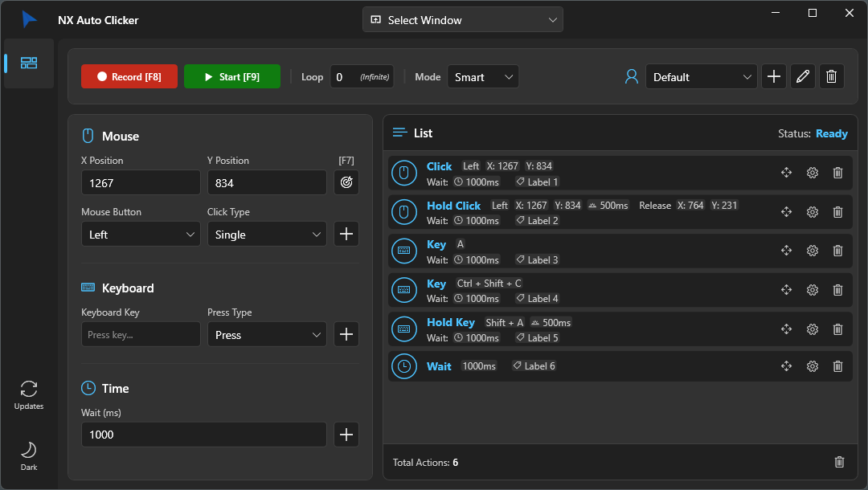Delete the Click action row
Screen dimensions: 868x490
837,173
